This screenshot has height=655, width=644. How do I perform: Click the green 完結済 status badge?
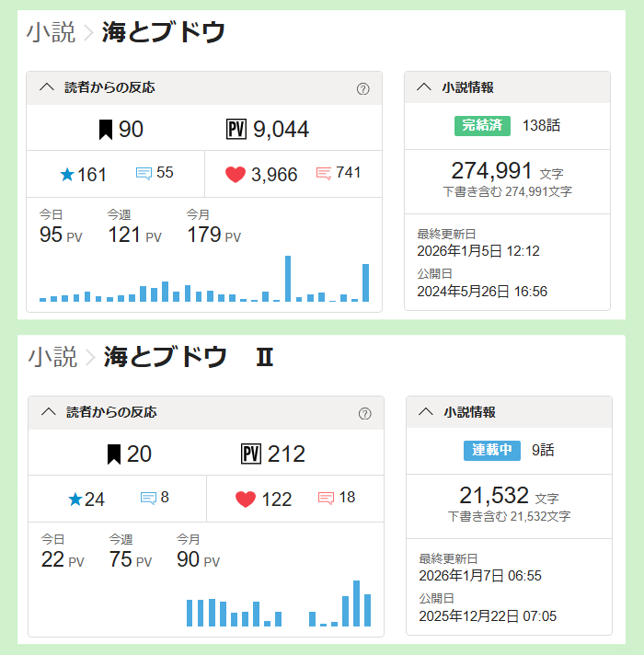click(x=482, y=126)
